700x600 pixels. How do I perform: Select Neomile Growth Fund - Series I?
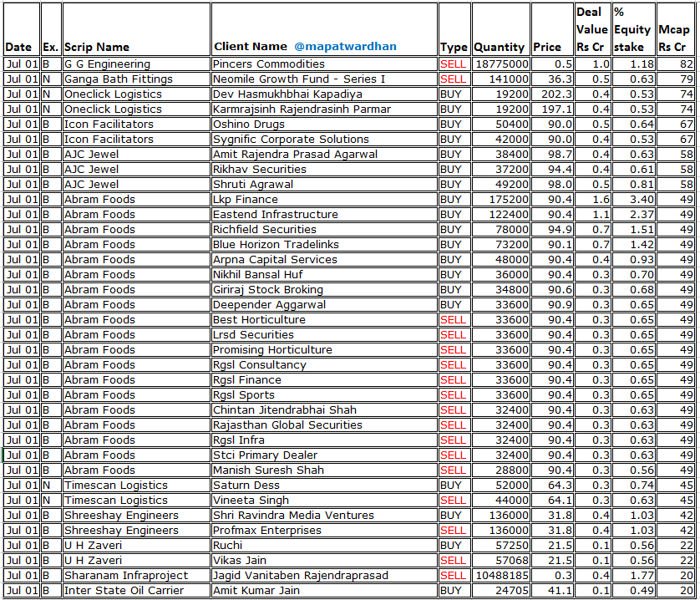tap(325, 79)
